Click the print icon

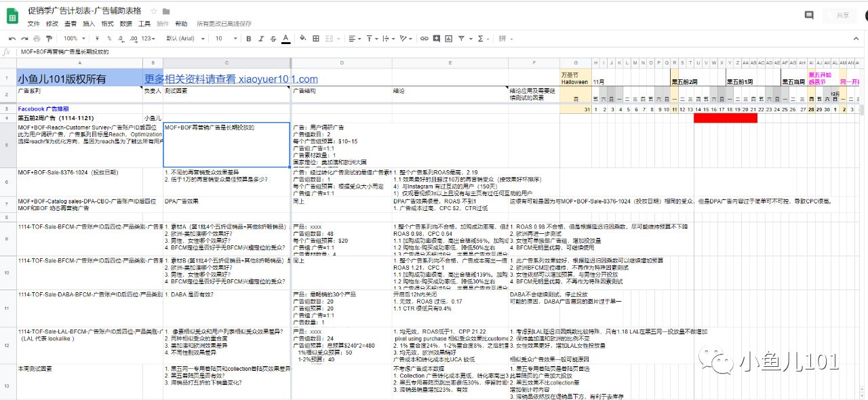click(37, 38)
